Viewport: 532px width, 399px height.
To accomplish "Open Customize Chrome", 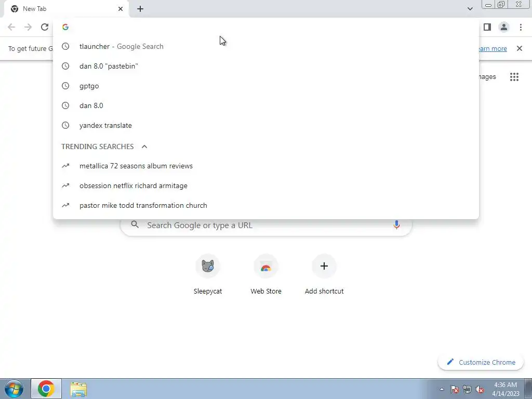I will pyautogui.click(x=481, y=362).
